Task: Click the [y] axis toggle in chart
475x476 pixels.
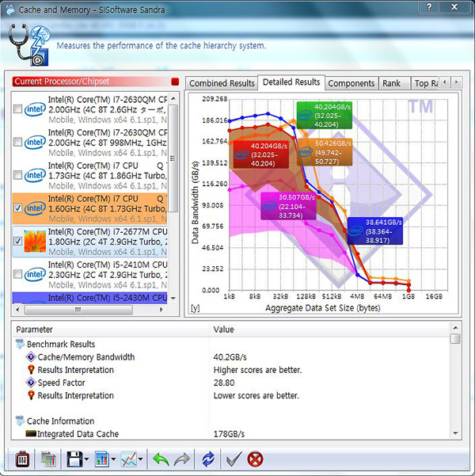Action: click(195, 308)
